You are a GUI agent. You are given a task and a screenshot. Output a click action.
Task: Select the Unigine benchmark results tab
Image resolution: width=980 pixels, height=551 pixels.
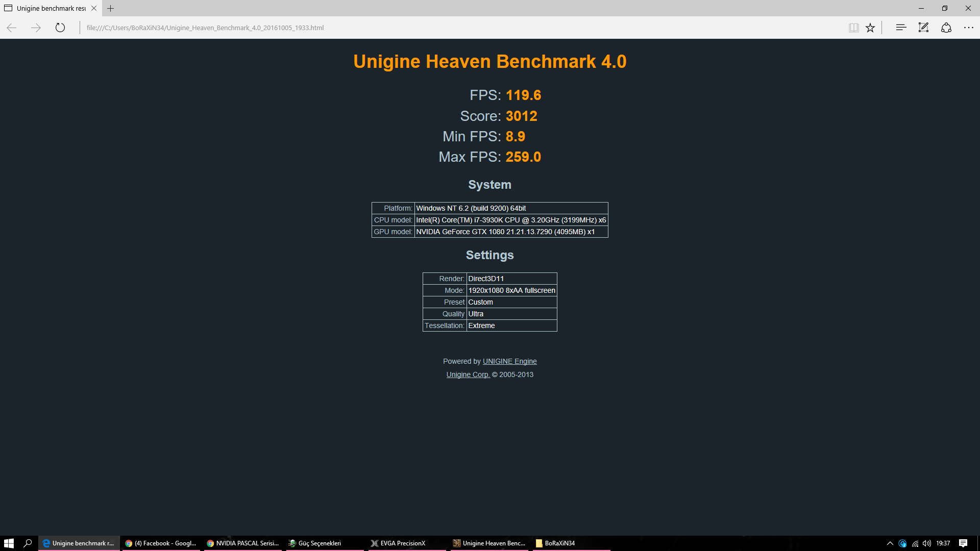click(51, 8)
